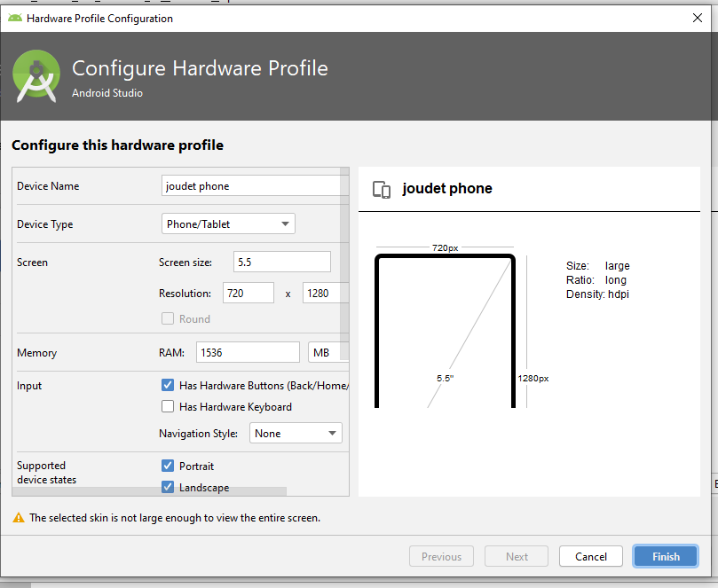Screen dimensions: 718x588
Task: Click the 'Device Type' label
Action: [x=45, y=224]
